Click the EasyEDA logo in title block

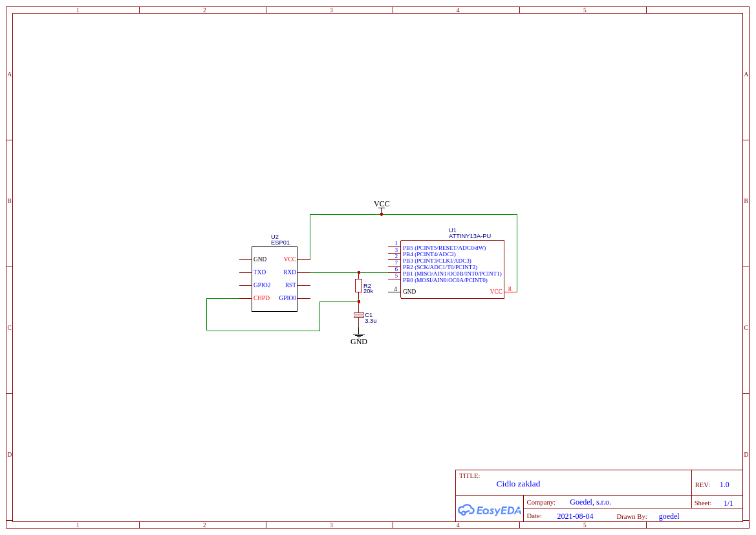coord(490,510)
